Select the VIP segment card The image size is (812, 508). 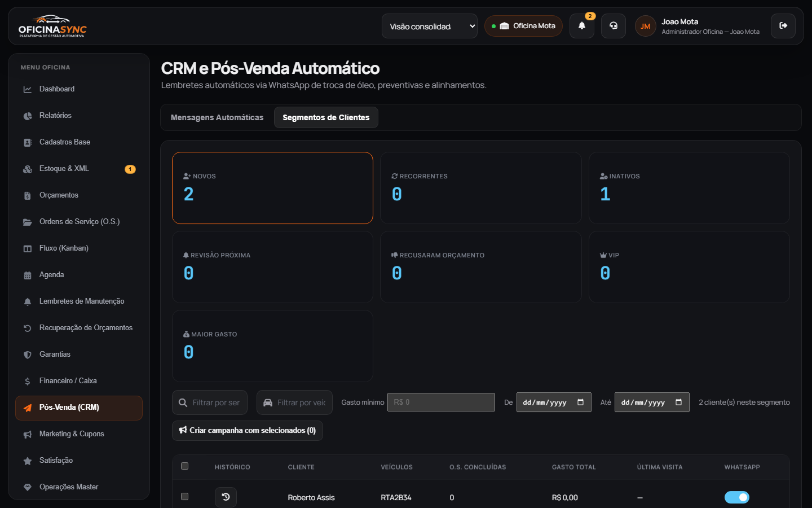click(689, 267)
